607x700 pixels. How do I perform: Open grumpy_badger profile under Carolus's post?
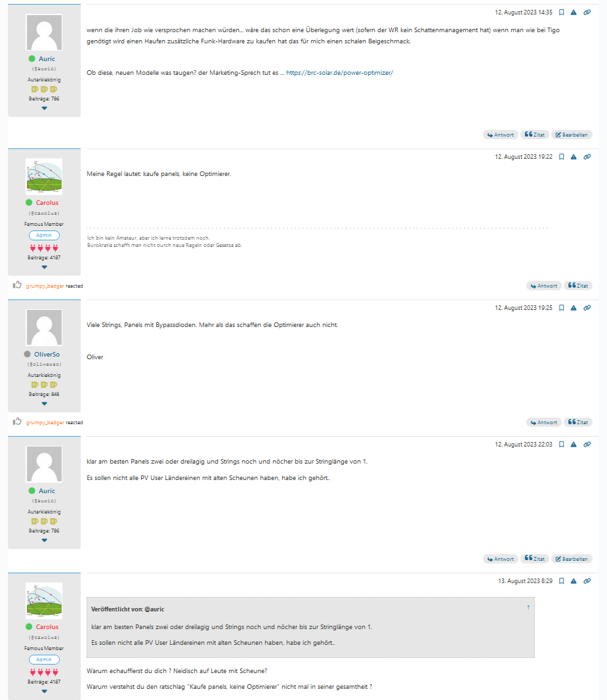45,286
